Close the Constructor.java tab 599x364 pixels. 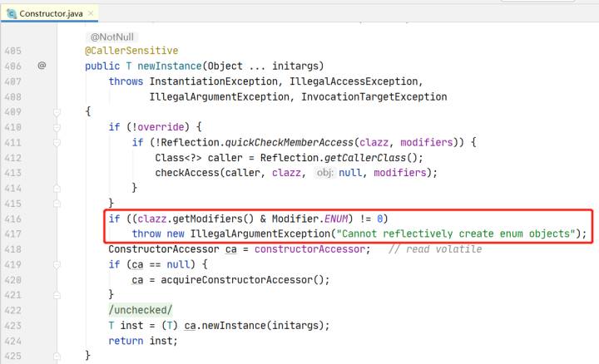pyautogui.click(x=91, y=13)
